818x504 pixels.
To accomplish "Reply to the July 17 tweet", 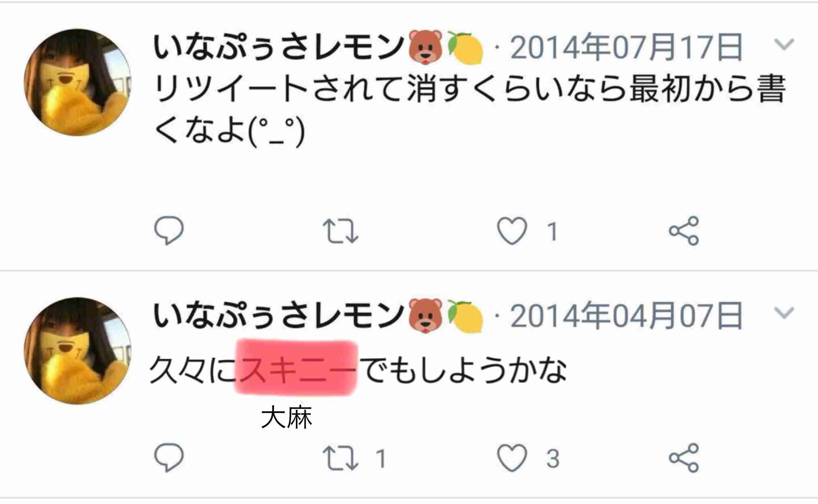I will pos(169,231).
